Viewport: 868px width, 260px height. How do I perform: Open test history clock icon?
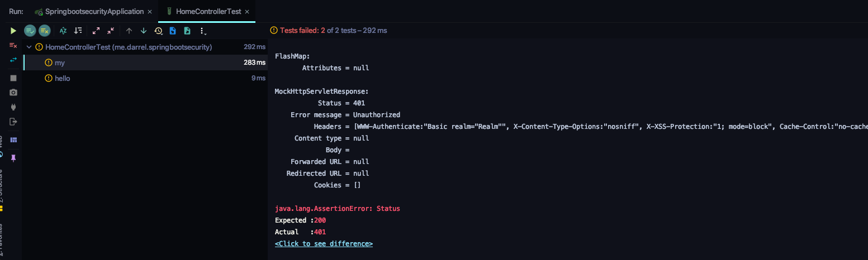coord(159,31)
